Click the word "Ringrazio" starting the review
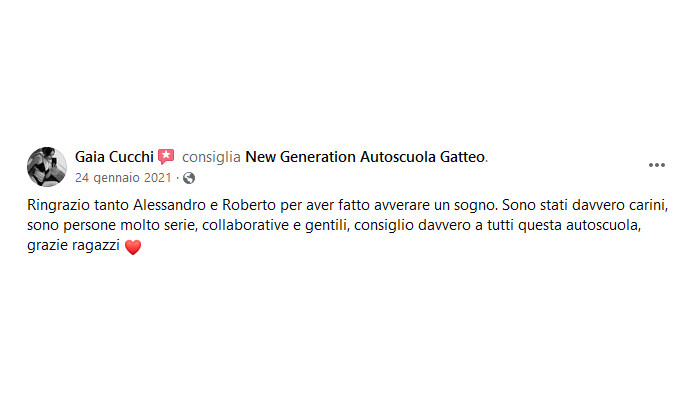Viewport: 700px width, 400px height. (58, 205)
